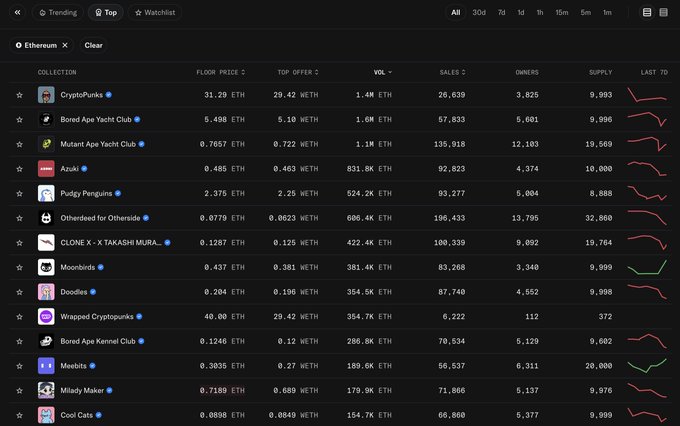Star Bored Ape Yacht Club for watchlist
This screenshot has height=426, width=680.
pos(20,120)
